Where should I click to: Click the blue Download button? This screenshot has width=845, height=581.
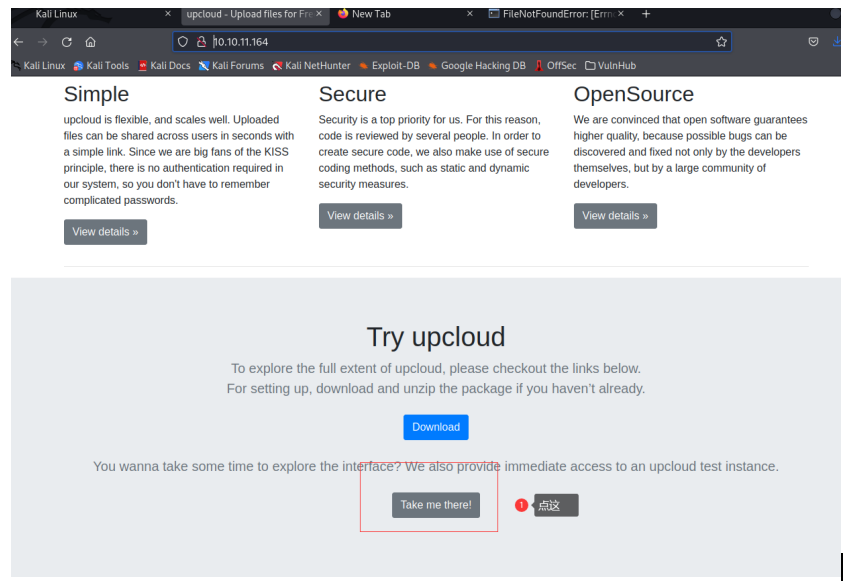pyautogui.click(x=435, y=427)
